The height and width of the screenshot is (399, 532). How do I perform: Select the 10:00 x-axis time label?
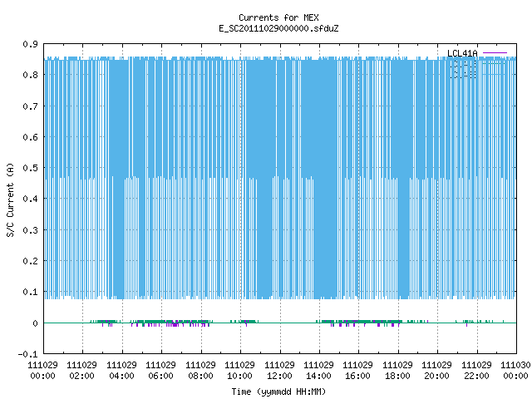pos(239,376)
